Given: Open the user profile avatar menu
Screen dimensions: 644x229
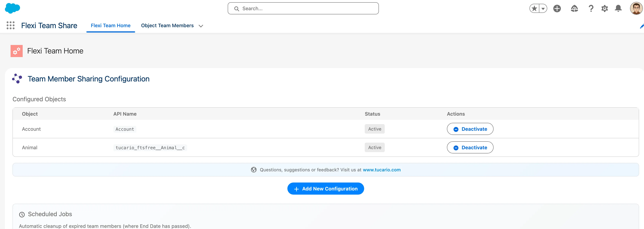Looking at the screenshot, I should point(636,8).
